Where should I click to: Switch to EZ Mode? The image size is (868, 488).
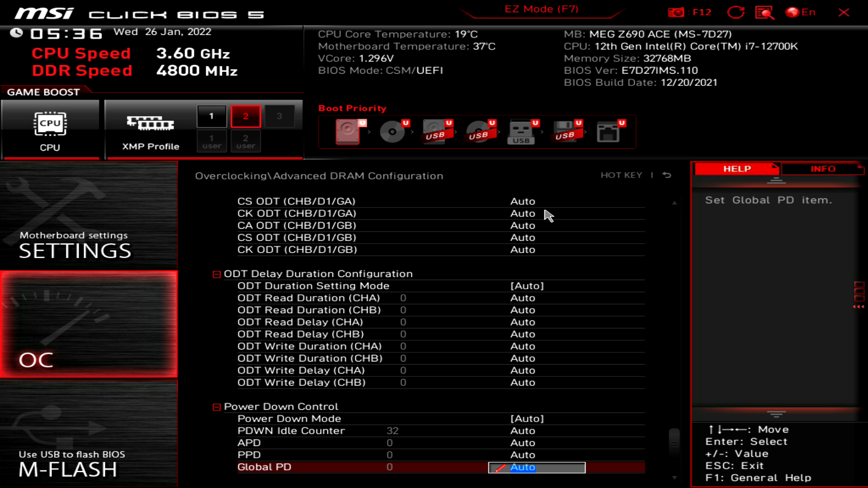[x=541, y=9]
